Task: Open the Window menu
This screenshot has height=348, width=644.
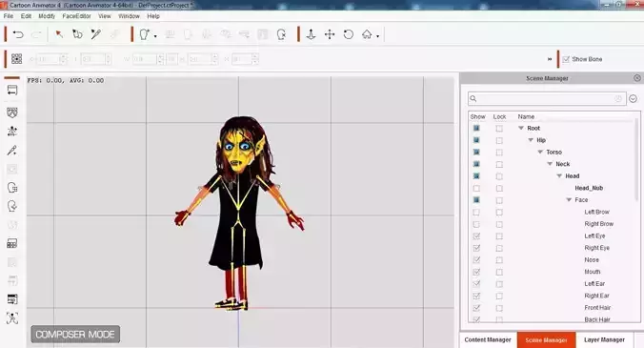Action: pyautogui.click(x=129, y=16)
